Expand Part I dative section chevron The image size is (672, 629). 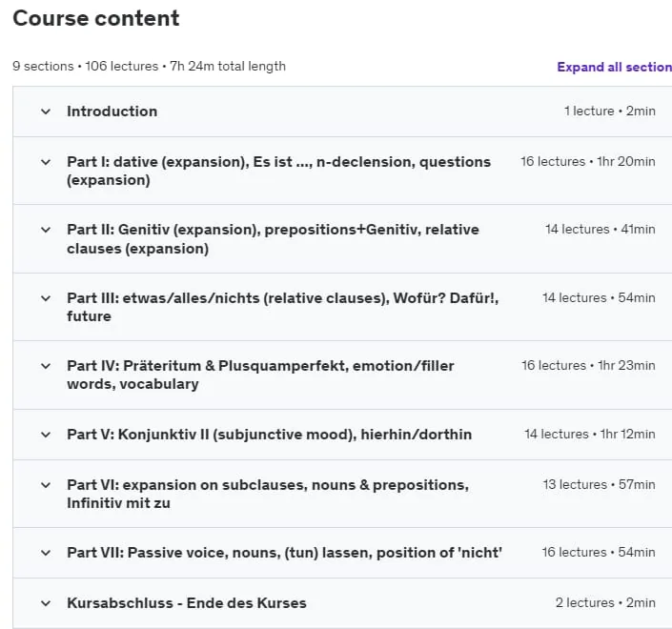(46, 162)
